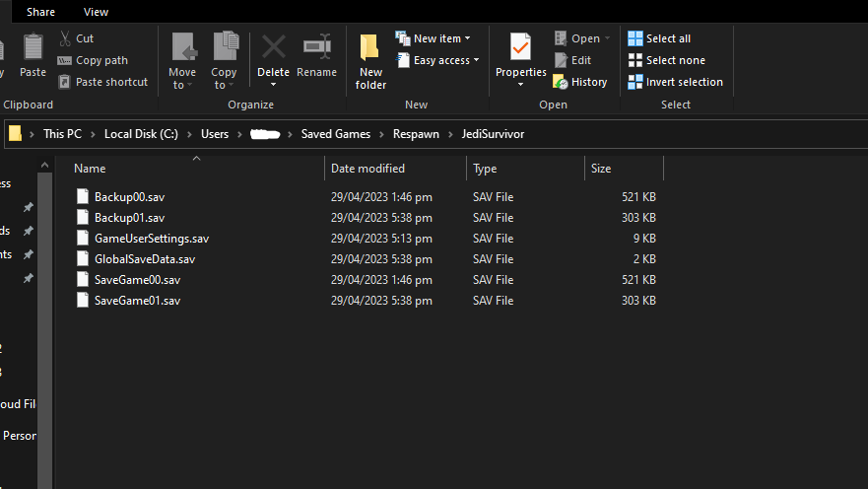Navigate to This PC breadcrumb
The height and width of the screenshot is (489, 868).
(x=62, y=134)
